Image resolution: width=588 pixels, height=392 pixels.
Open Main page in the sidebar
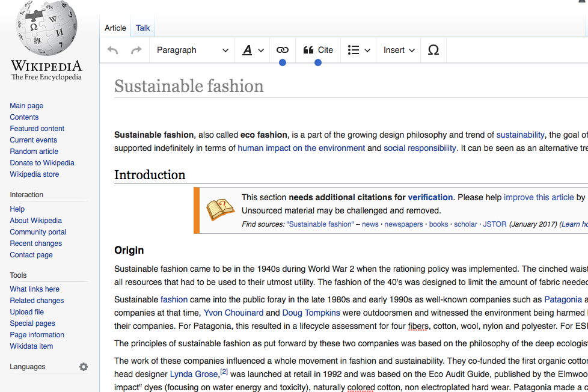pyautogui.click(x=26, y=105)
